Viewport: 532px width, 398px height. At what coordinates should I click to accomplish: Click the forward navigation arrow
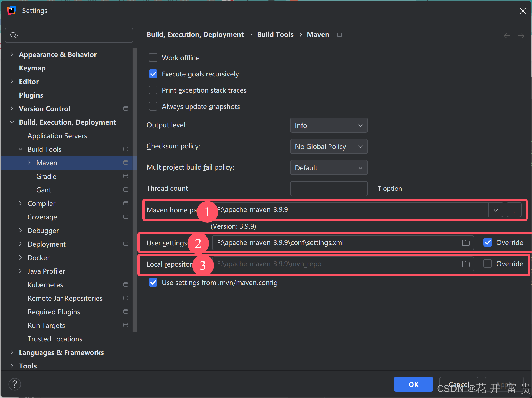click(521, 36)
